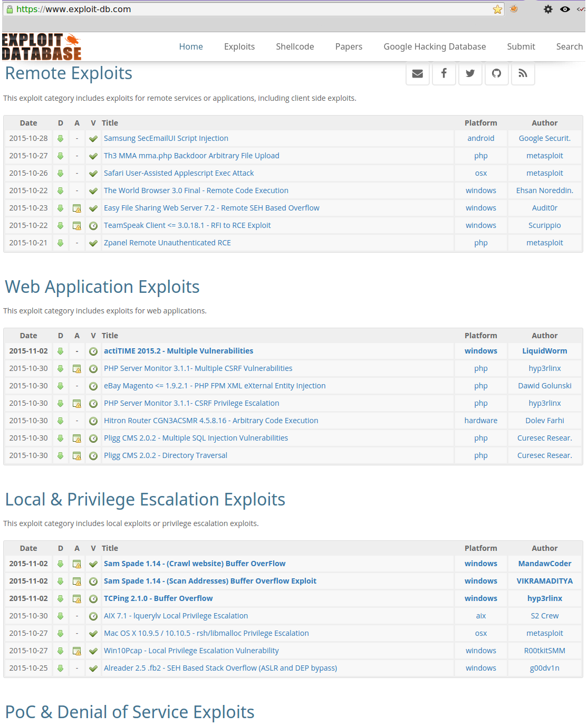Click unverified clock icon for Hitron Router row

click(x=93, y=421)
